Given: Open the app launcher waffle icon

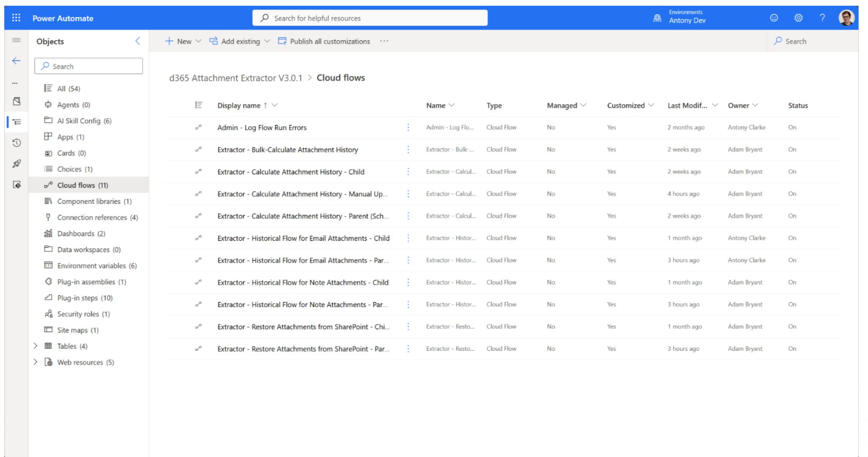Looking at the screenshot, I should click(16, 18).
